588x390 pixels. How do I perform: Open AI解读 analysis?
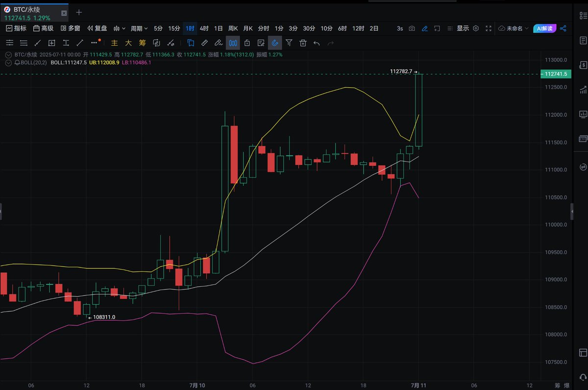(x=544, y=28)
